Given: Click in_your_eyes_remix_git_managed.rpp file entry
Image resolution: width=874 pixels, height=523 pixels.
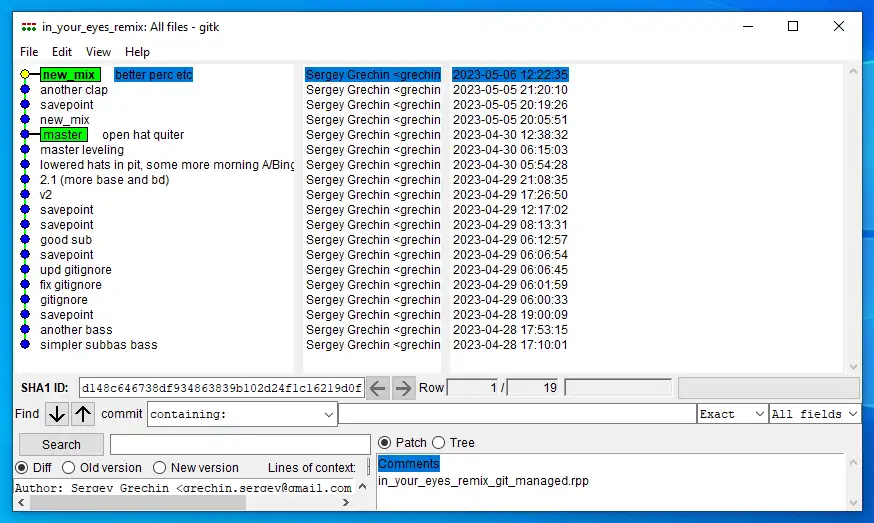Looking at the screenshot, I should tap(483, 481).
